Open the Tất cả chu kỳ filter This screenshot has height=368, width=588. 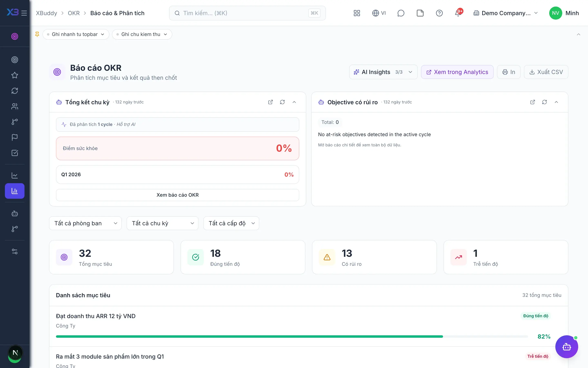click(x=162, y=223)
